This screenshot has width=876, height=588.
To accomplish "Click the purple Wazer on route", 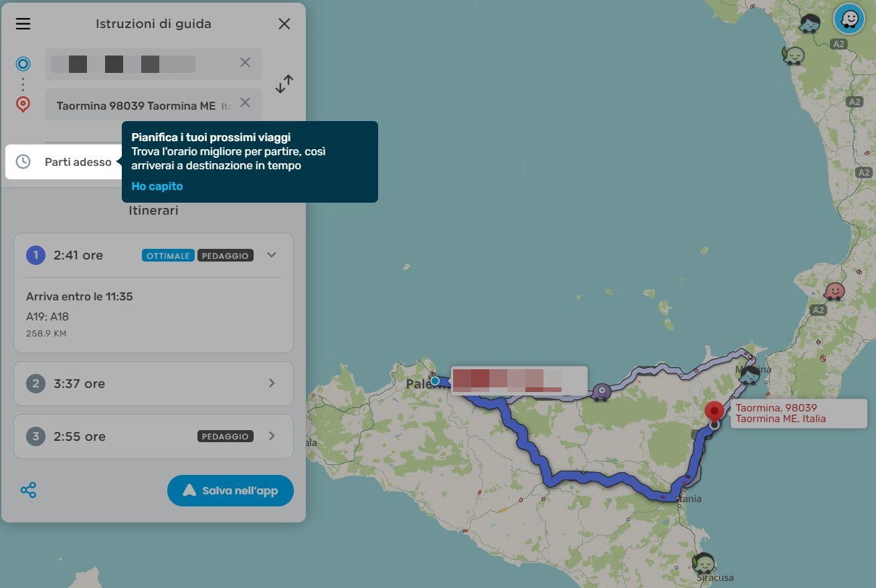I will point(602,392).
